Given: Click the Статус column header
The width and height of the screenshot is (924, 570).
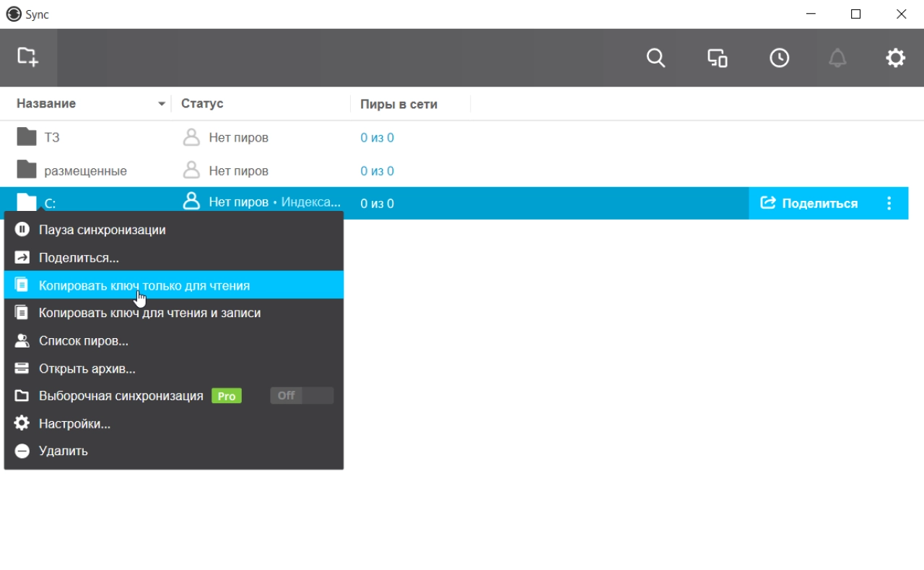Looking at the screenshot, I should click(x=202, y=103).
